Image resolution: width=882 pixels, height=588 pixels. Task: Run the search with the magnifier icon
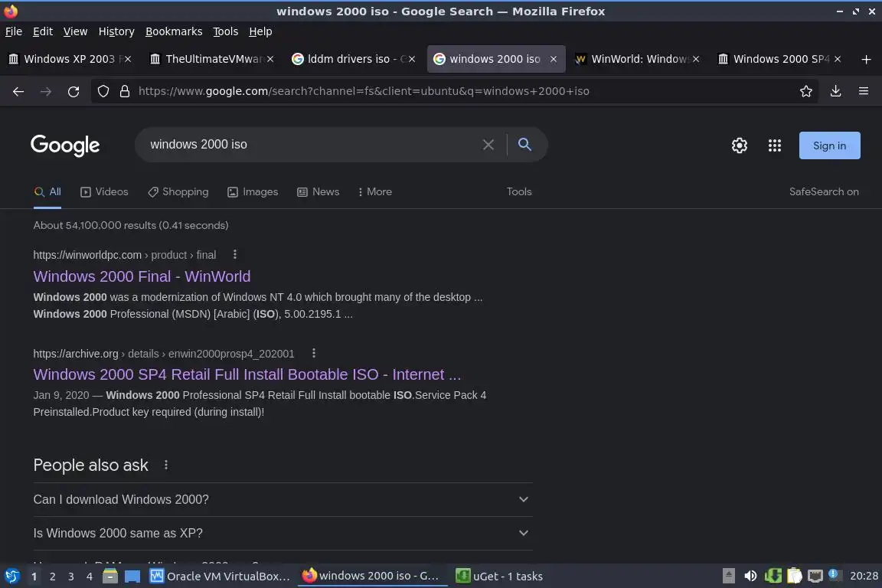point(524,145)
